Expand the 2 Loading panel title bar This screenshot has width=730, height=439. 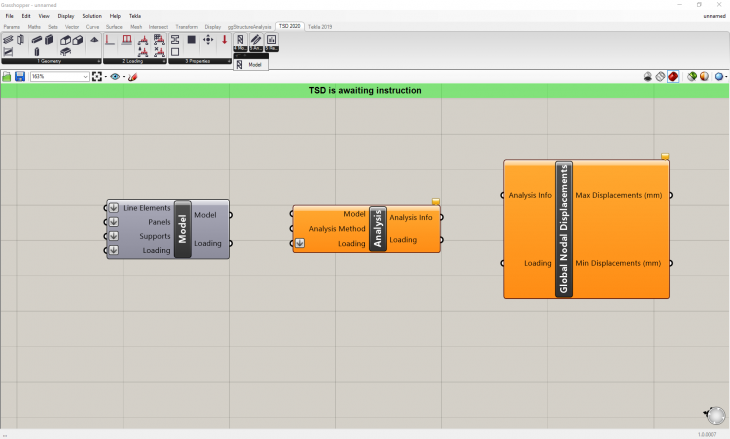135,61
